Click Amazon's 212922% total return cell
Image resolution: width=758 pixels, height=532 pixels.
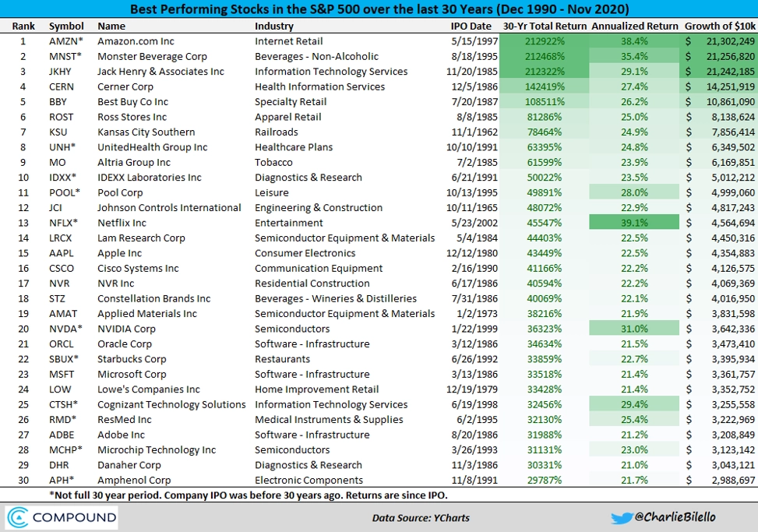545,41
